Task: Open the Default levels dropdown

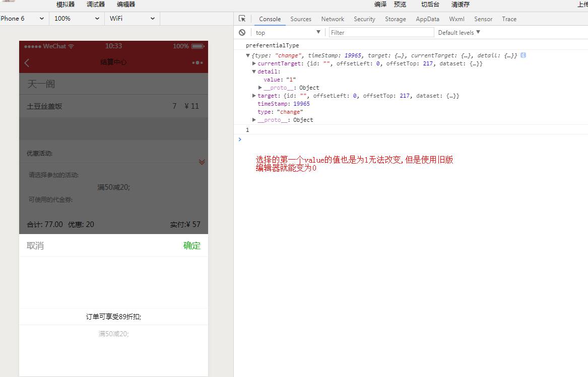Action: click(x=459, y=32)
